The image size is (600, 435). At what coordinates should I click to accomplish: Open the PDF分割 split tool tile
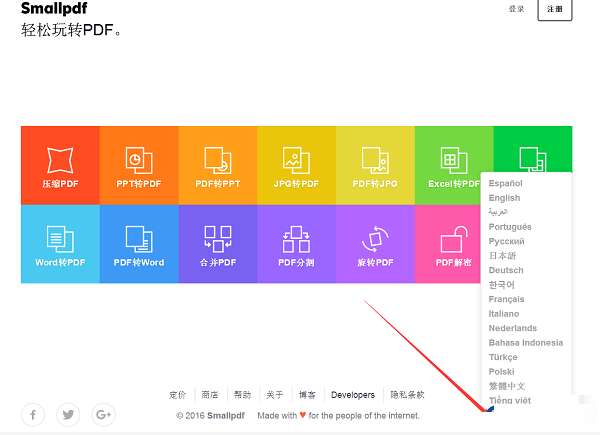tap(297, 244)
